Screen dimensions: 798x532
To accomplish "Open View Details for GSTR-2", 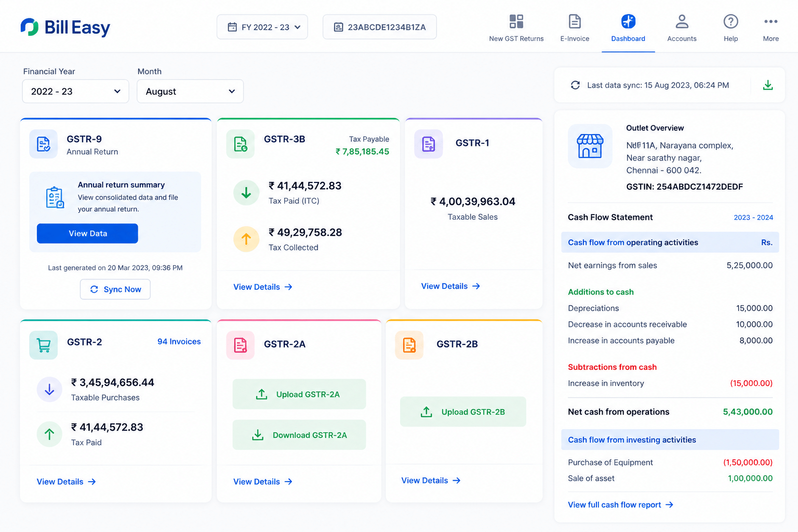I will tap(66, 482).
